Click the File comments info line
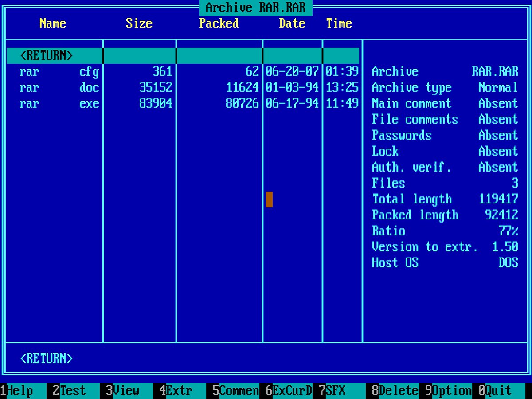Image resolution: width=532 pixels, height=399 pixels. pos(445,119)
